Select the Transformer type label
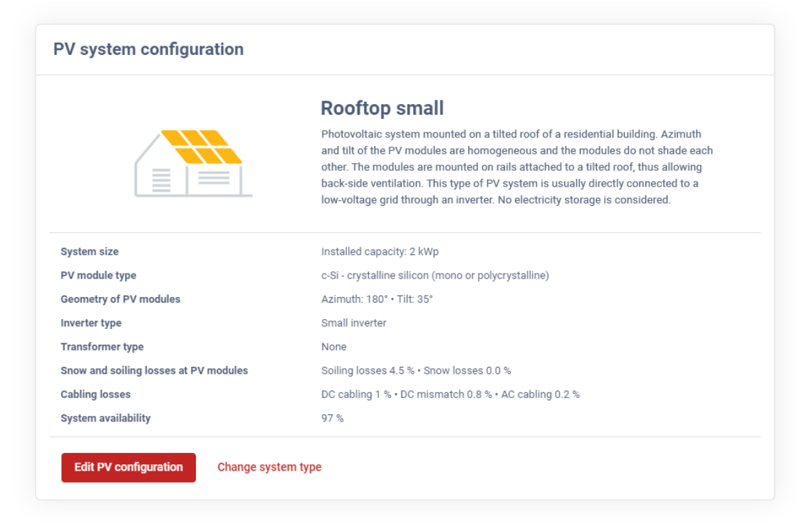Image resolution: width=812 pixels, height=527 pixels. (102, 347)
